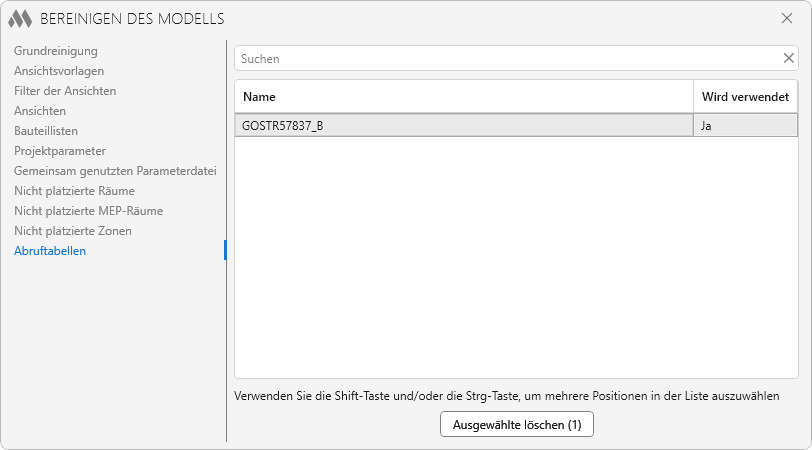Clear the search field with the X icon

coord(788,58)
